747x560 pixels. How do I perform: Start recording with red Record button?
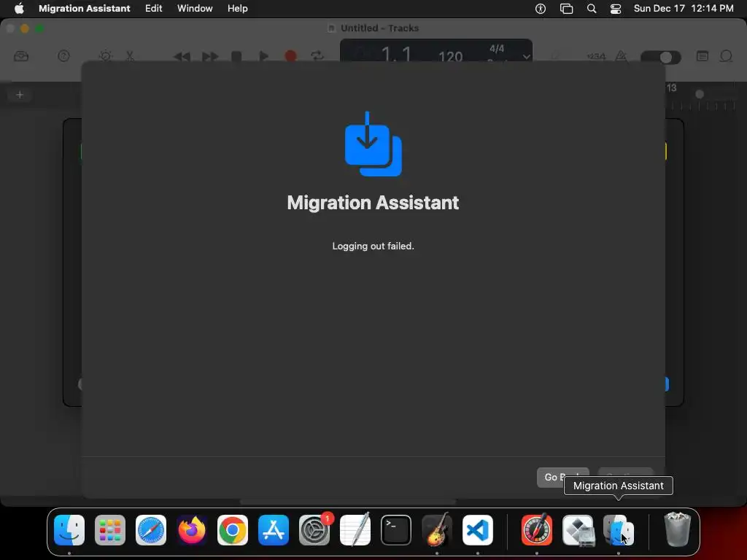point(290,56)
